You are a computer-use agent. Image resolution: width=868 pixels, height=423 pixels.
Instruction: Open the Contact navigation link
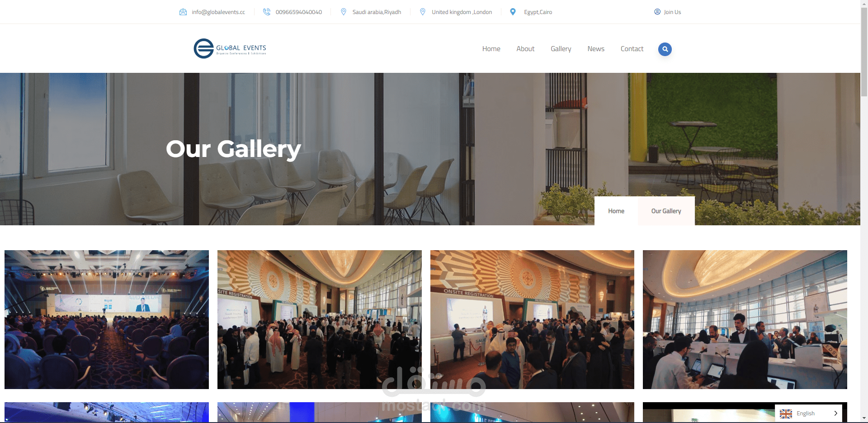pyautogui.click(x=632, y=49)
